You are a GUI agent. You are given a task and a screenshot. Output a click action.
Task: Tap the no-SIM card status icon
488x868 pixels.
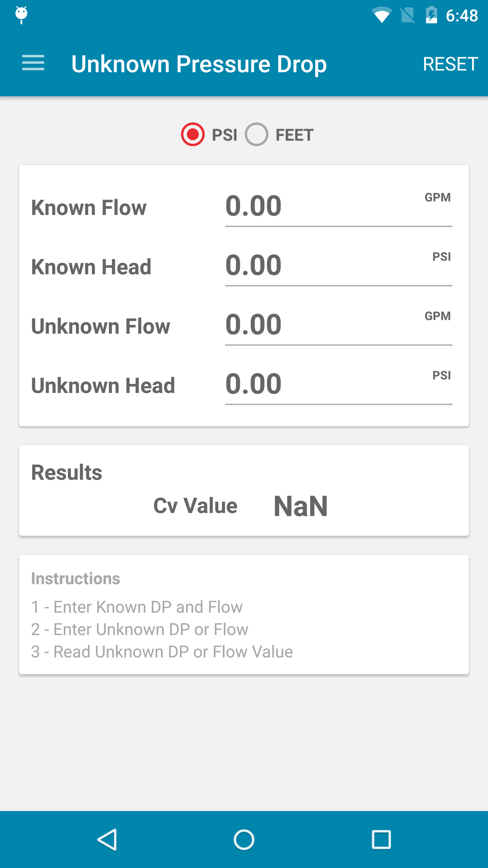point(407,15)
